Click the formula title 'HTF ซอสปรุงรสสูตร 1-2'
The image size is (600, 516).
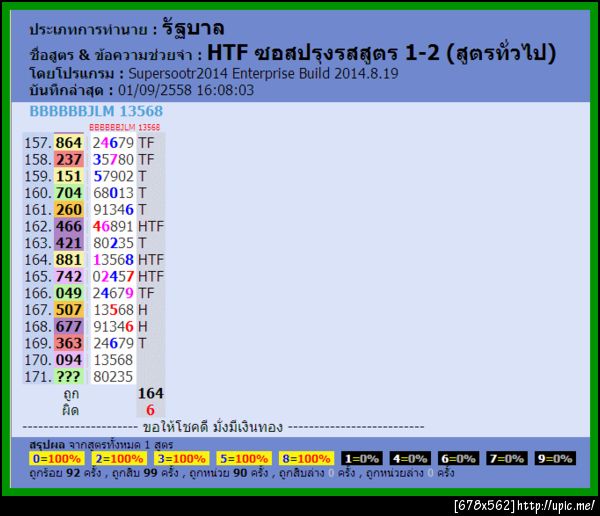pos(323,53)
